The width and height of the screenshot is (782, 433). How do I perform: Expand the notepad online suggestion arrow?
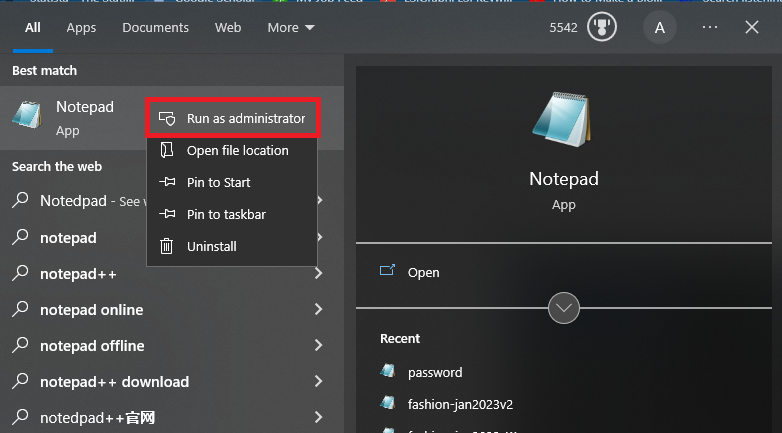pyautogui.click(x=318, y=309)
